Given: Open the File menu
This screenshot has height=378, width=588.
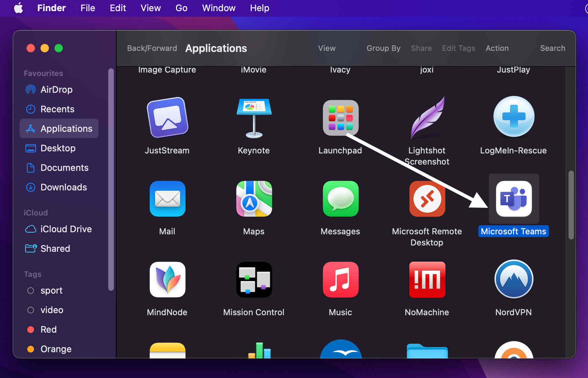Looking at the screenshot, I should [x=88, y=8].
